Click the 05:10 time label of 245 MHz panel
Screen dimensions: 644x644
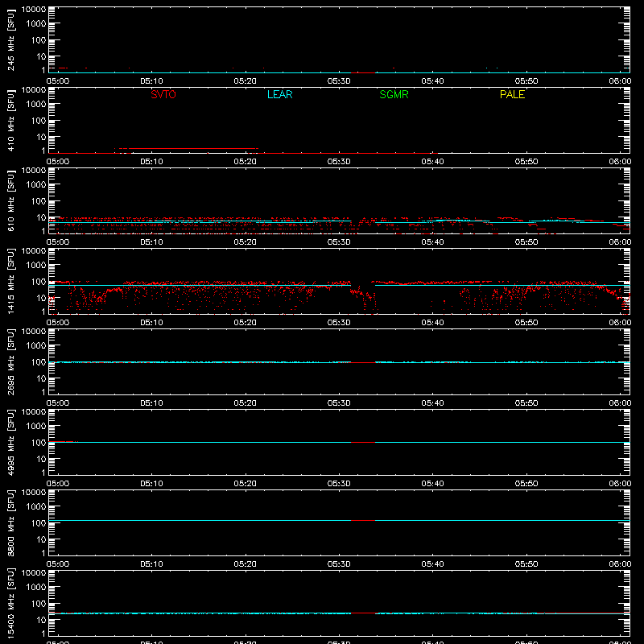[x=151, y=81]
